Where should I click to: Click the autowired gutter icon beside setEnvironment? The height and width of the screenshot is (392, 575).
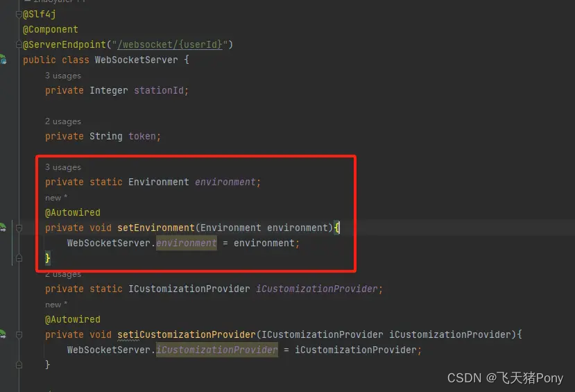[x=3, y=228]
